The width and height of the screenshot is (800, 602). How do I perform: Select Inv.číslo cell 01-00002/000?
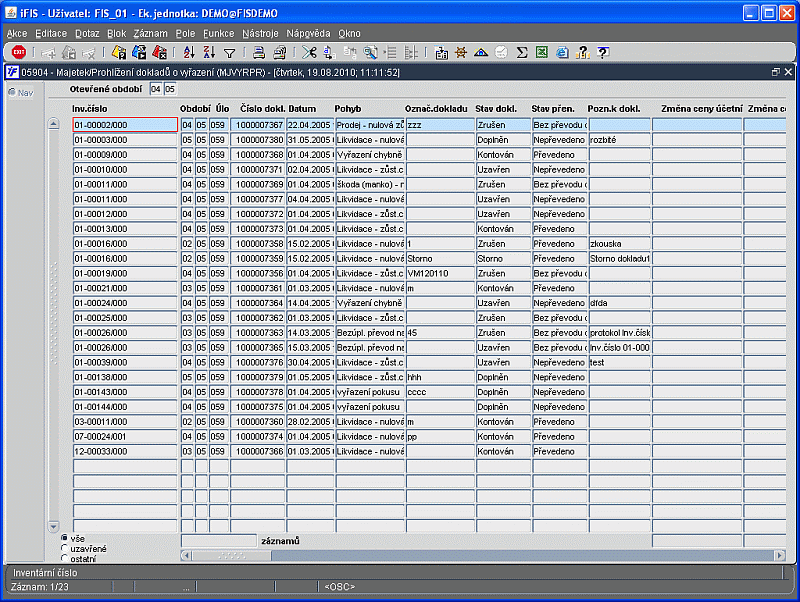125,125
